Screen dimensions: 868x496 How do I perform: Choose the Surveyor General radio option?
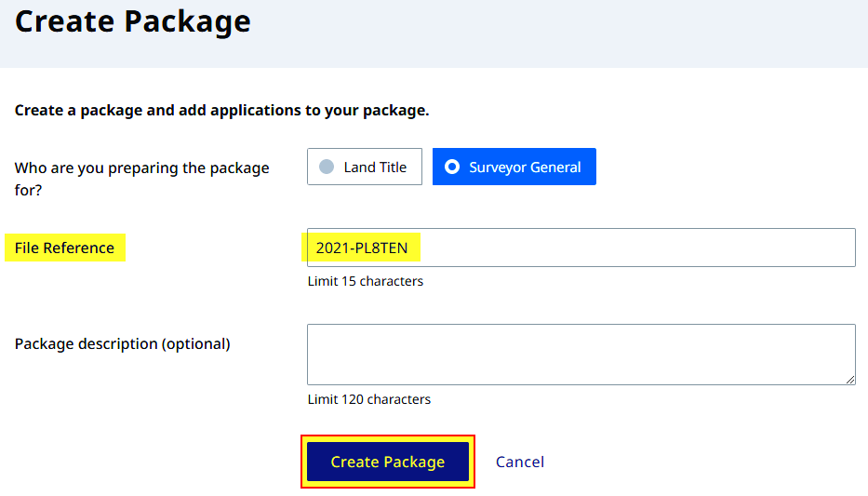pos(514,167)
